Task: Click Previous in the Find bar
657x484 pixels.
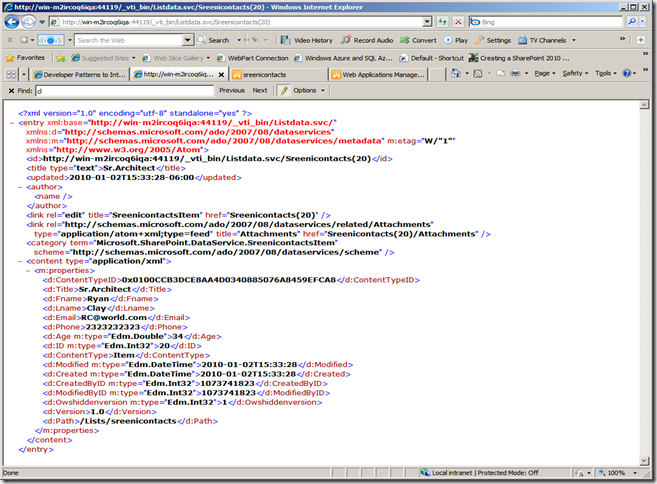Action: (232, 91)
